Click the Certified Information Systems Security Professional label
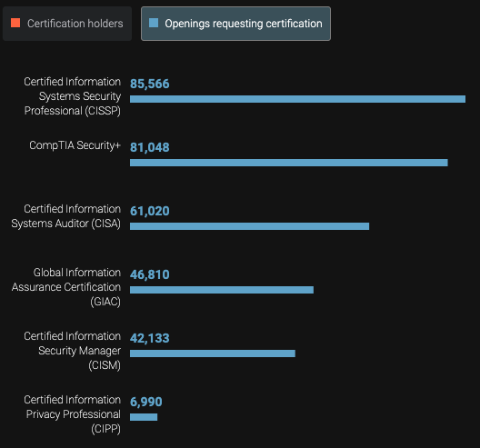 point(72,96)
